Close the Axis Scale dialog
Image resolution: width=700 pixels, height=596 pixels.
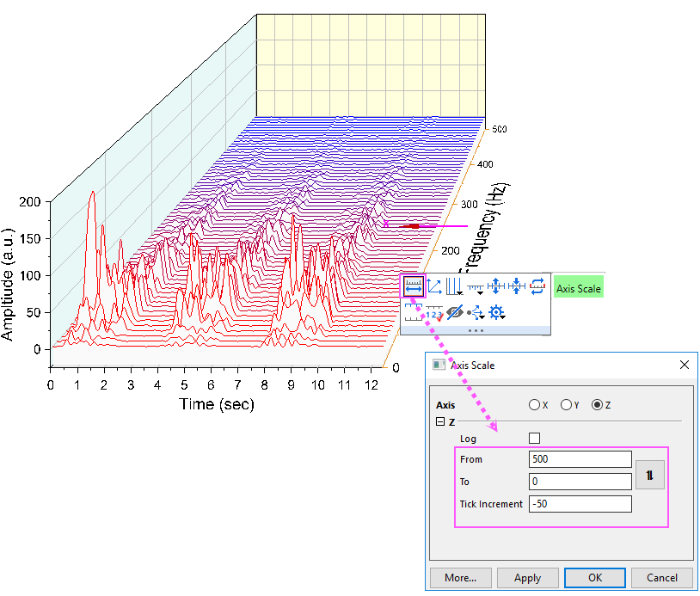pos(685,365)
